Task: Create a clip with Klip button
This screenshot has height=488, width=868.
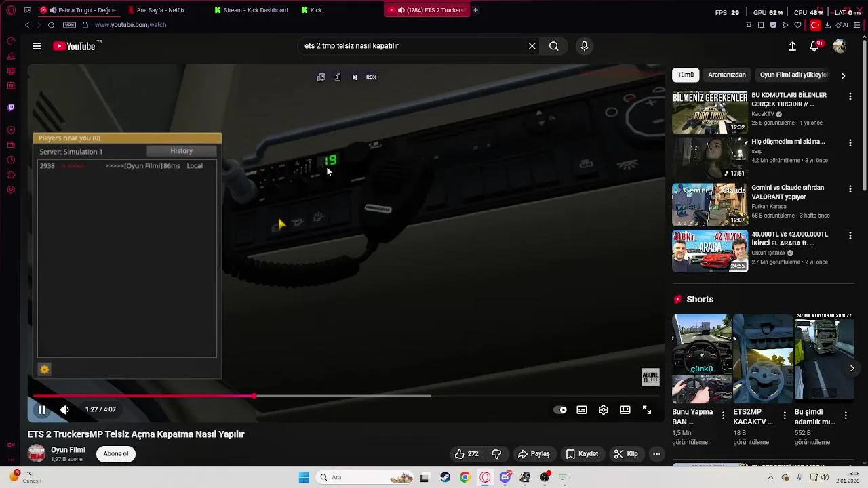Action: click(626, 454)
